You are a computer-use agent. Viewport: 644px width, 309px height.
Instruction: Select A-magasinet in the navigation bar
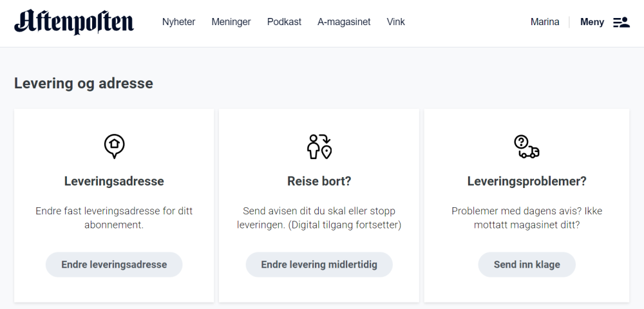[x=344, y=22]
